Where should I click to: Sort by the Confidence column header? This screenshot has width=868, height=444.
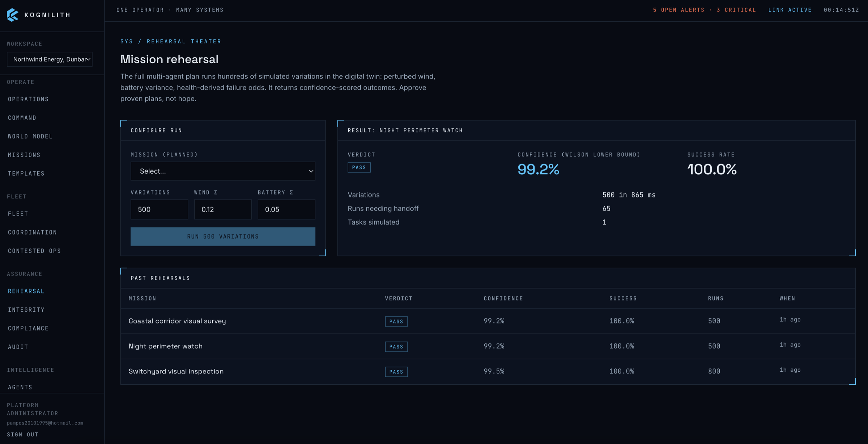coord(503,299)
